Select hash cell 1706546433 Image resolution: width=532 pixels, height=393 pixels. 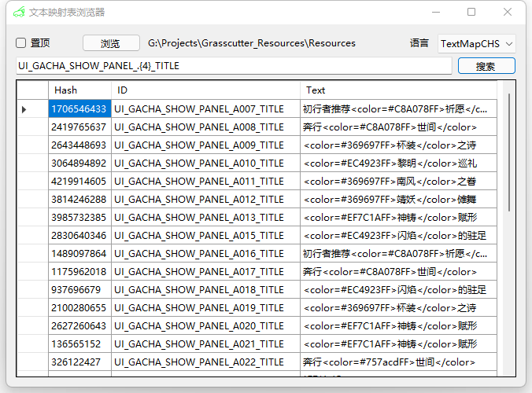(79, 108)
